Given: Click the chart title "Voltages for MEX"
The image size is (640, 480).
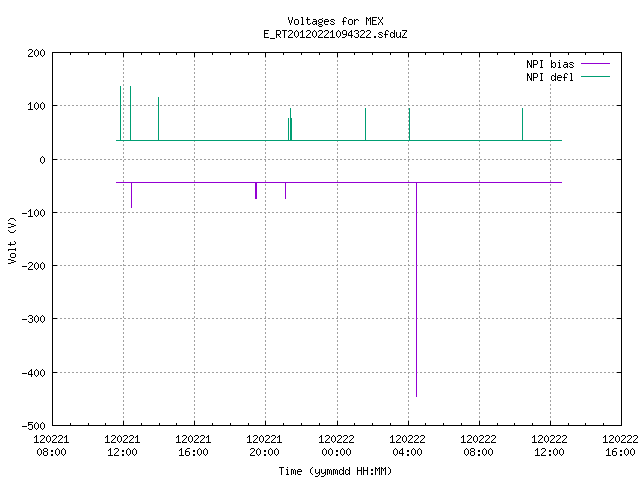Looking at the screenshot, I should [x=335, y=21].
